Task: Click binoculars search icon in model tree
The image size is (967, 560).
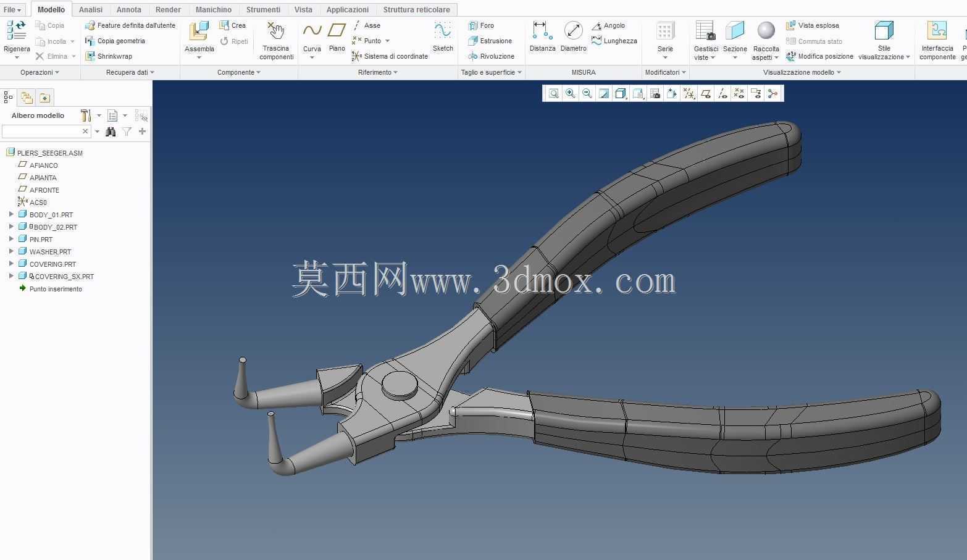Action: coord(111,132)
